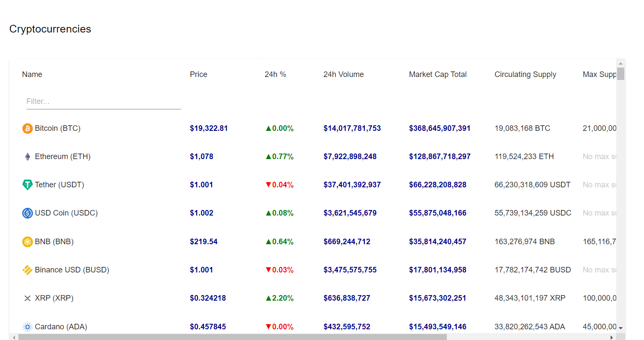Click the Binance USD logo icon
Image resolution: width=644 pixels, height=340 pixels.
click(27, 270)
